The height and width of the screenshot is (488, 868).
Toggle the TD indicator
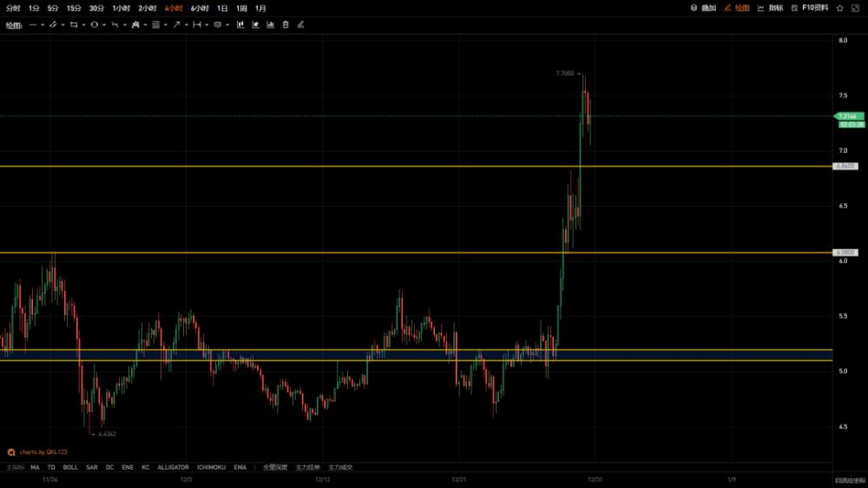(51, 467)
